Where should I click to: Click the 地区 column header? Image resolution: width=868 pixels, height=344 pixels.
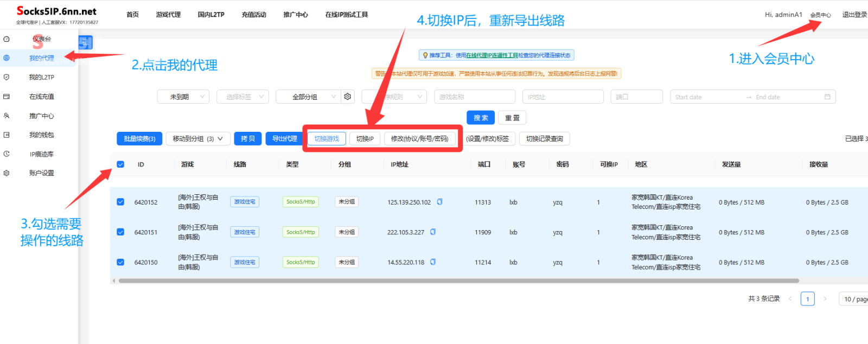641,164
